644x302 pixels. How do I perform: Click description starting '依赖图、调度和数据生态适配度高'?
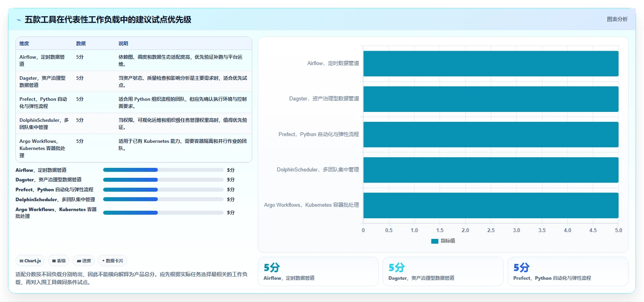click(x=180, y=60)
